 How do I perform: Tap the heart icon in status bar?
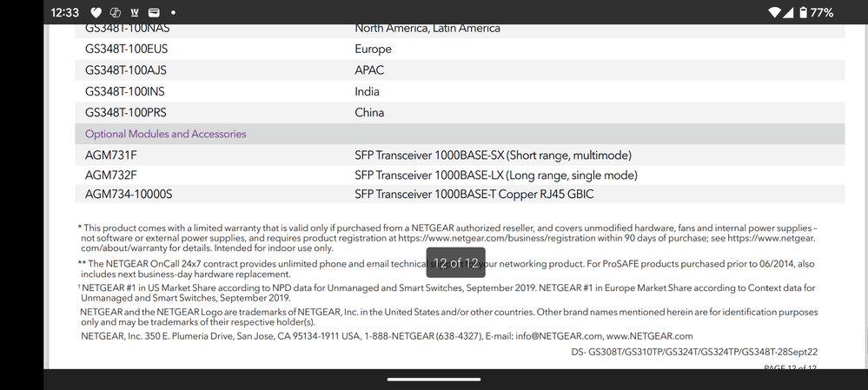click(x=96, y=12)
